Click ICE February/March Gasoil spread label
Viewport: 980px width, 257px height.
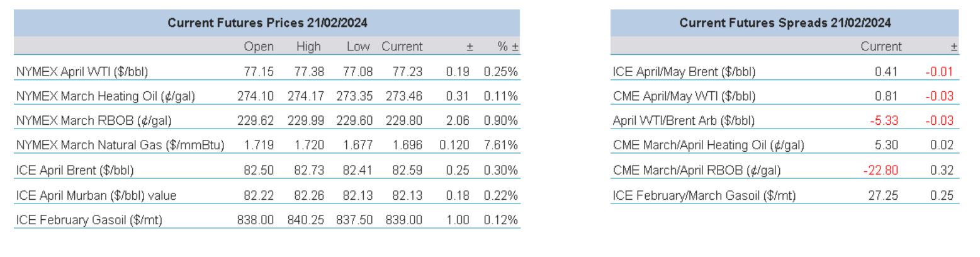[704, 195]
